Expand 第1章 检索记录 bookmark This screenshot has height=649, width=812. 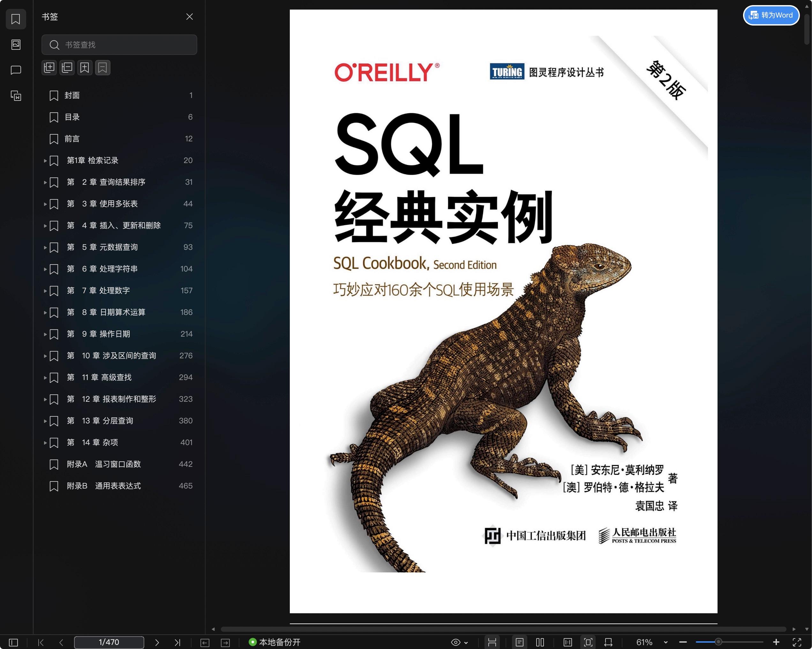pos(45,161)
